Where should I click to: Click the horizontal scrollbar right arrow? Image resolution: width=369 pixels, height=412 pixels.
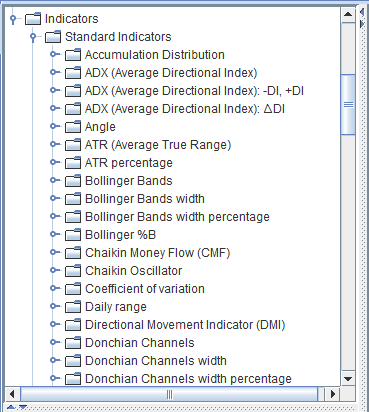pos(333,394)
